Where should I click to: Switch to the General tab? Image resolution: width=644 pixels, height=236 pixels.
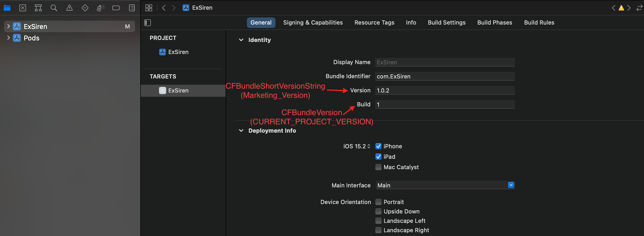pos(261,23)
